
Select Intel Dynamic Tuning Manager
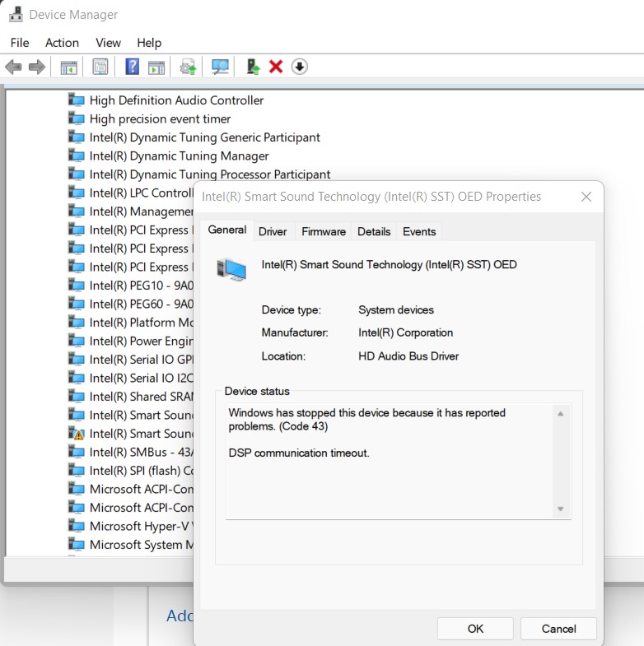pos(179,156)
